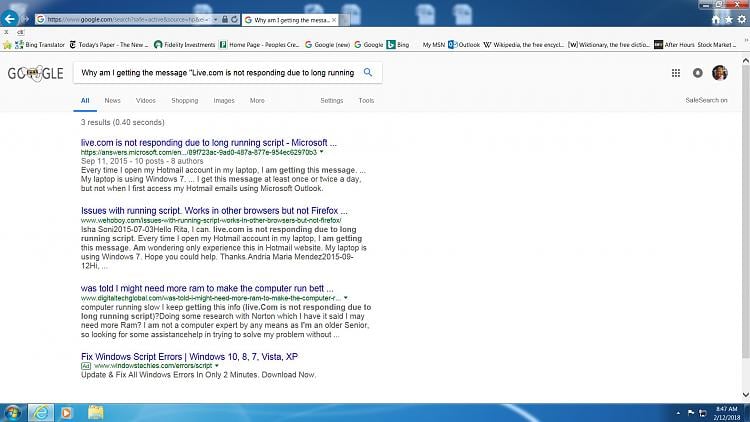The height and width of the screenshot is (422, 750).
Task: Switch to the Shopping tab
Action: [x=185, y=100]
